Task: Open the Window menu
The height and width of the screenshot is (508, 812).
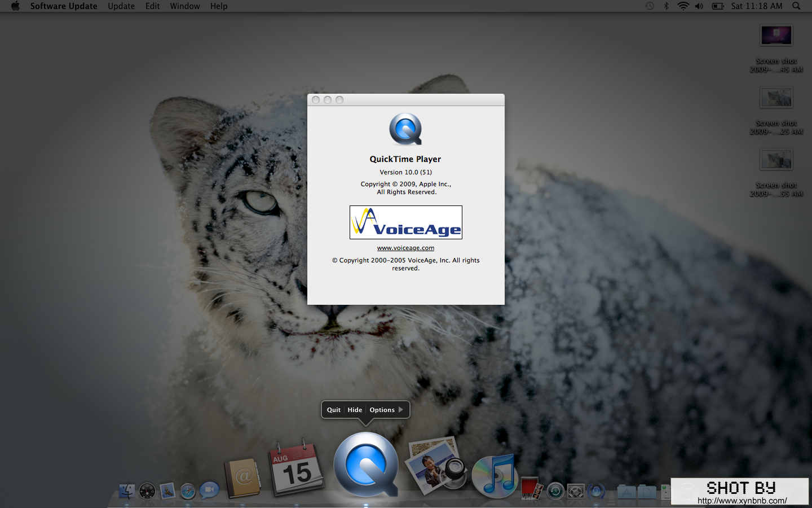Action: (185, 6)
